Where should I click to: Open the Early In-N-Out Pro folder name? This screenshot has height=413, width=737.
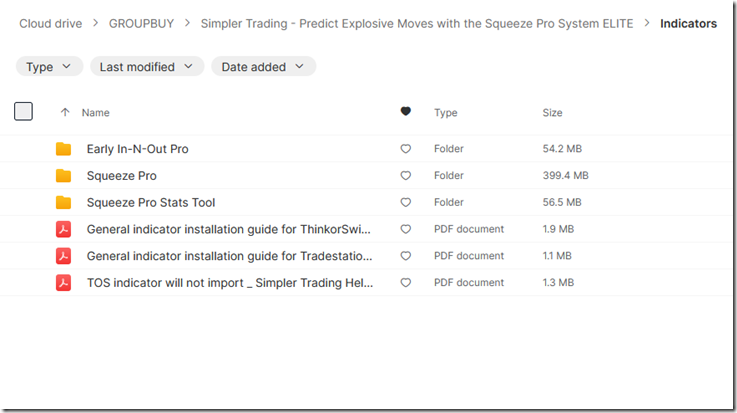[138, 149]
